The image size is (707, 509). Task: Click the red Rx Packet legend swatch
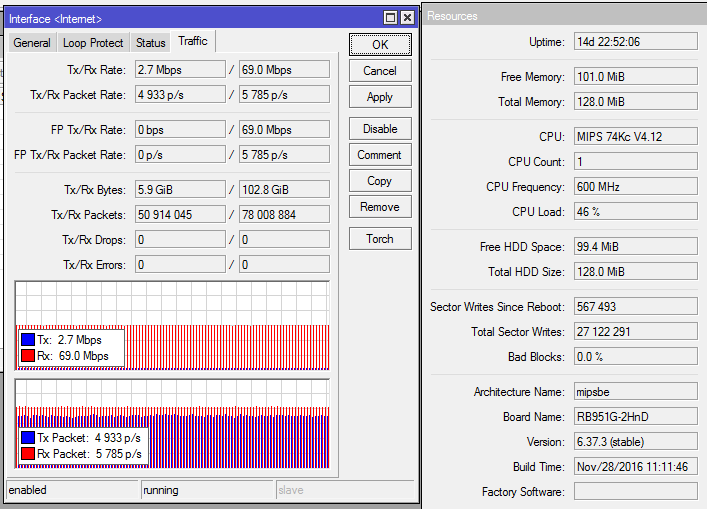tap(28, 454)
